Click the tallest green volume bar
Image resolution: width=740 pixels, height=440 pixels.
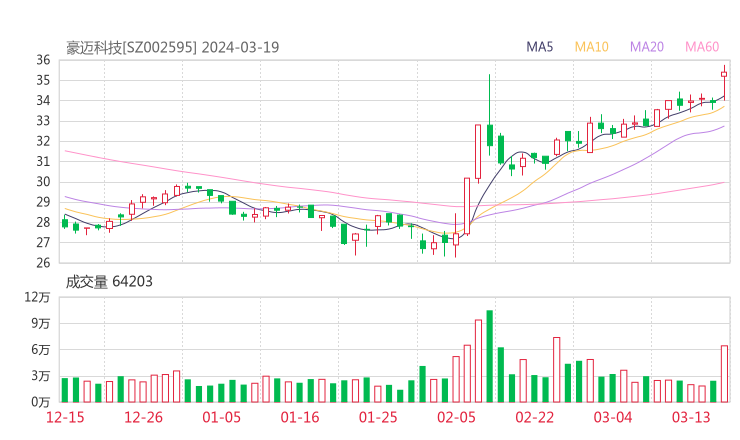click(489, 356)
